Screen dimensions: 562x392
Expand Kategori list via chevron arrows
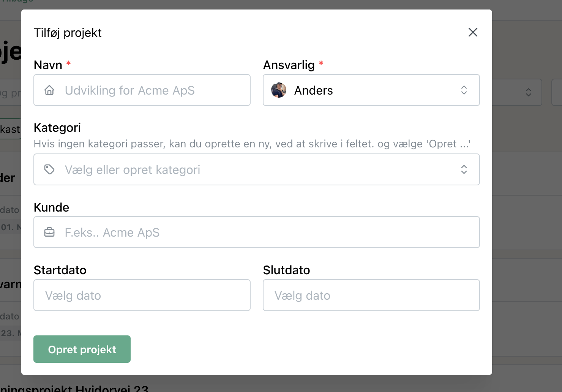click(x=464, y=169)
